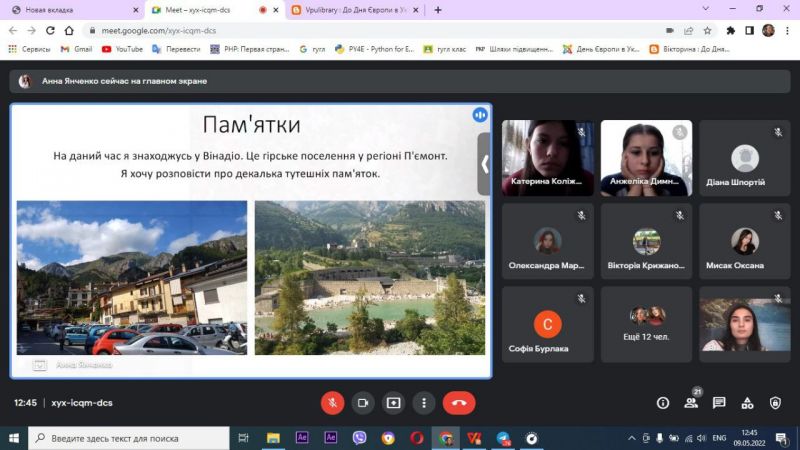
Task: Click the share page icon in address bar
Action: coord(688,31)
